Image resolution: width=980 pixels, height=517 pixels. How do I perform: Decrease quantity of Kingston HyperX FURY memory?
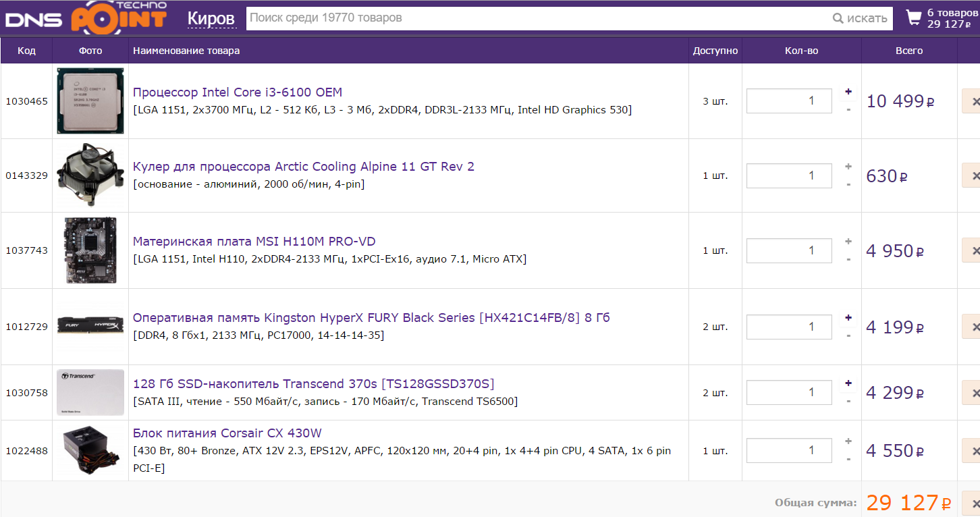848,335
